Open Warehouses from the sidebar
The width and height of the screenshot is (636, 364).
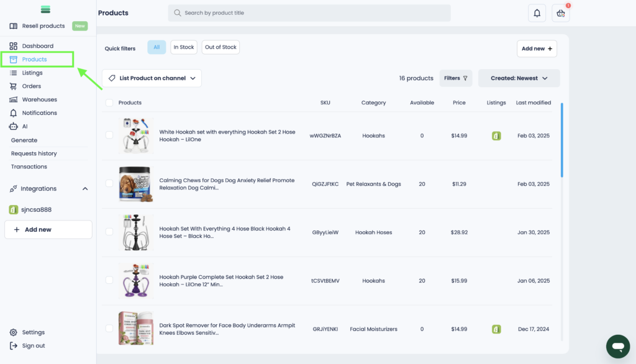tap(39, 99)
